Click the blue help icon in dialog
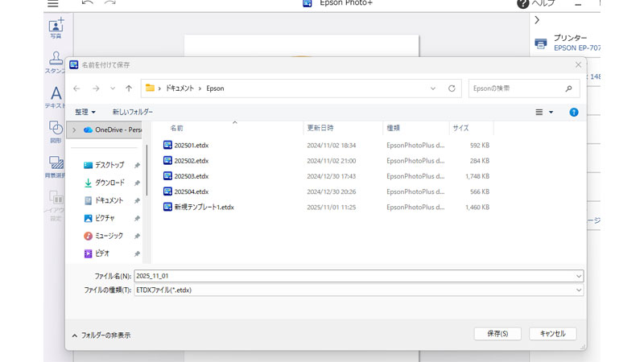Viewport: 644px width, 362px height. click(x=574, y=112)
